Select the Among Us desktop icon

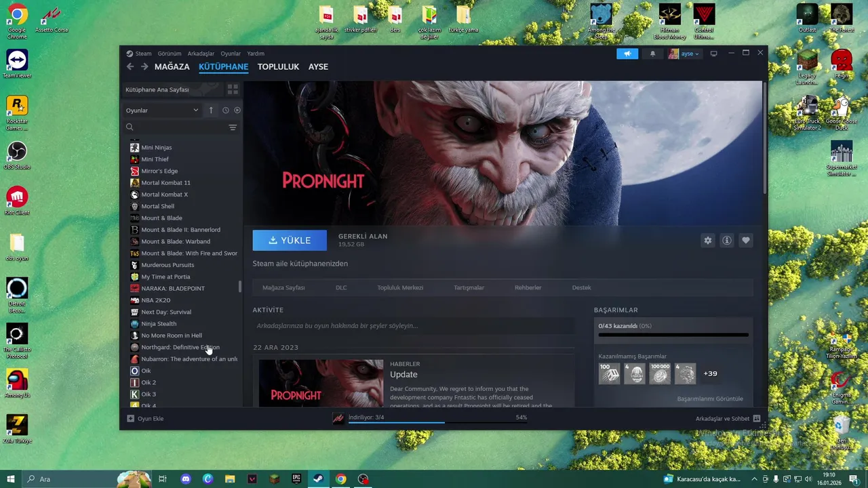pyautogui.click(x=17, y=383)
